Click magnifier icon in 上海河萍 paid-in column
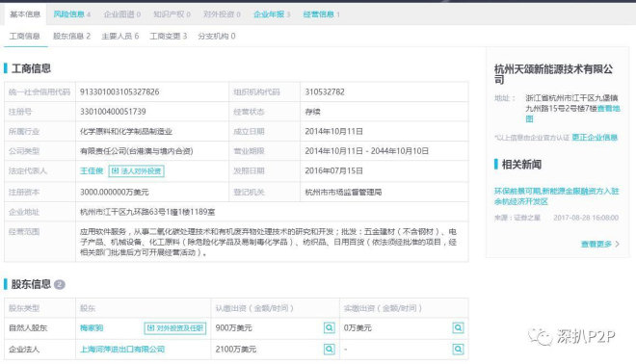The height and width of the screenshot is (364, 636). (458, 349)
